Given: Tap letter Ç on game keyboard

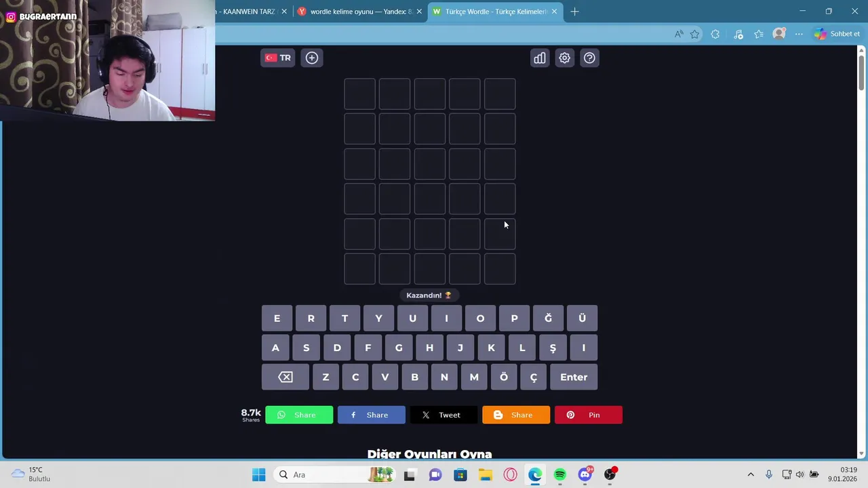Looking at the screenshot, I should coord(534,378).
